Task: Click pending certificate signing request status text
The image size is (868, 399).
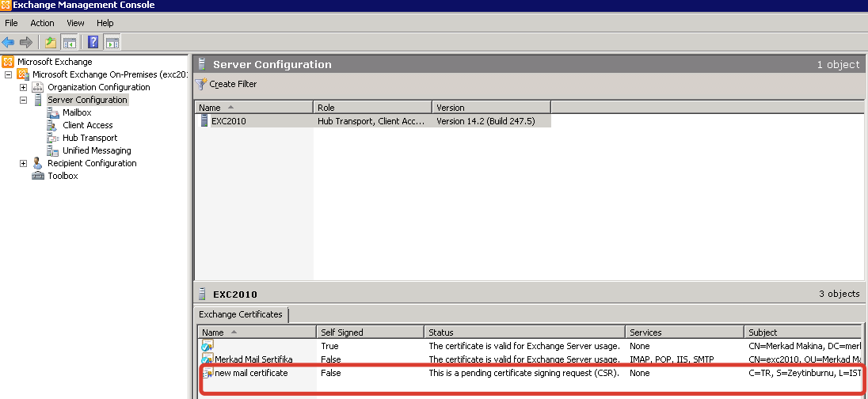Action: point(523,373)
